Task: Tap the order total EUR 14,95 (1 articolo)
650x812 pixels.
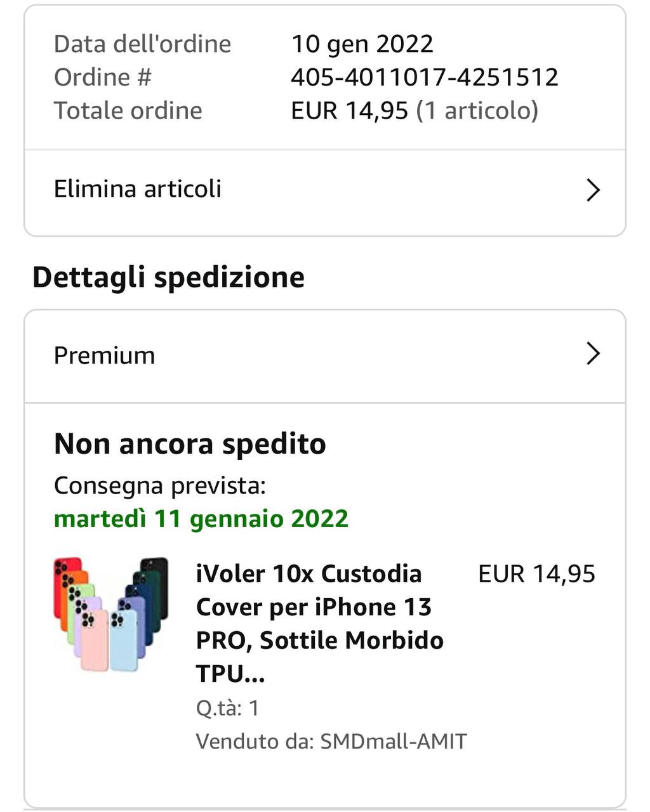Action: (x=414, y=110)
